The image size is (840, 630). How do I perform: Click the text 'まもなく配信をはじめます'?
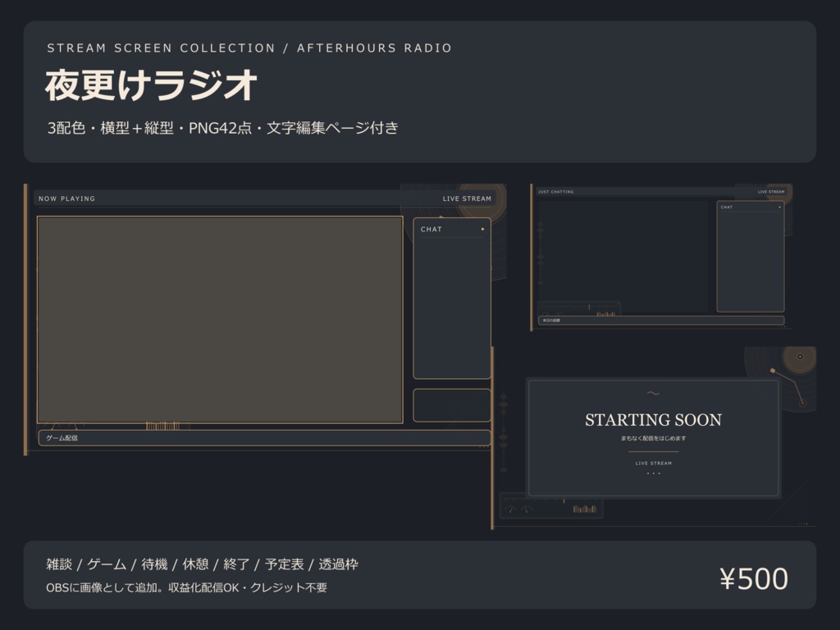coord(653,438)
